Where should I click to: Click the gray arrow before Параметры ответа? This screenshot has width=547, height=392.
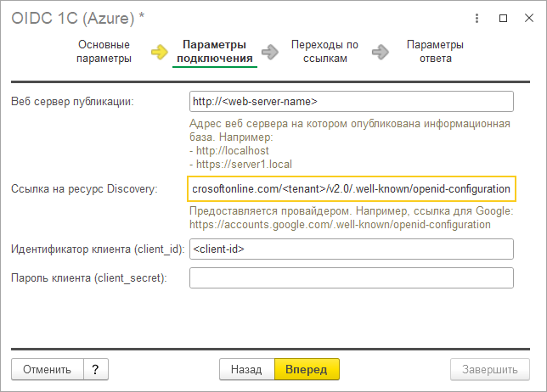381,52
